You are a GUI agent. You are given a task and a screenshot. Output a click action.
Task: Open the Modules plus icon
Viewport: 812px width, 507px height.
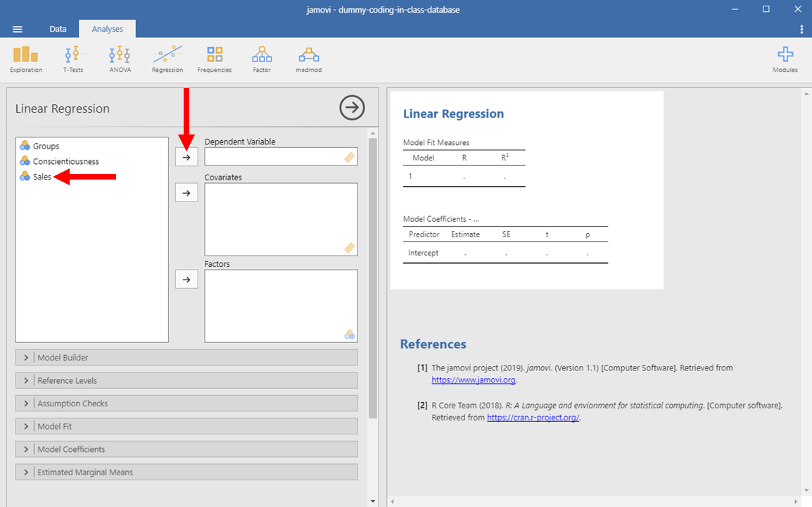click(x=785, y=59)
